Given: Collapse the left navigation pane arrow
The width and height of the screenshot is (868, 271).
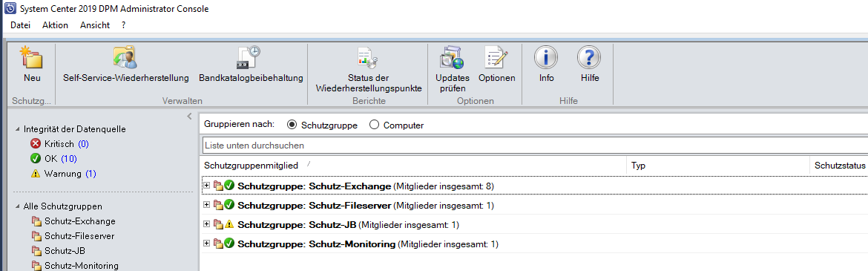Looking at the screenshot, I should [x=189, y=117].
